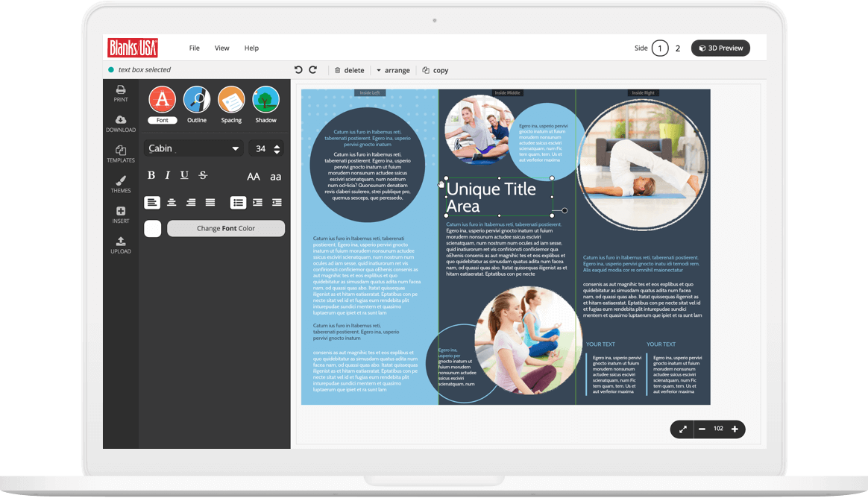Click the white font color swatch
The height and width of the screenshot is (498, 868).
point(152,229)
